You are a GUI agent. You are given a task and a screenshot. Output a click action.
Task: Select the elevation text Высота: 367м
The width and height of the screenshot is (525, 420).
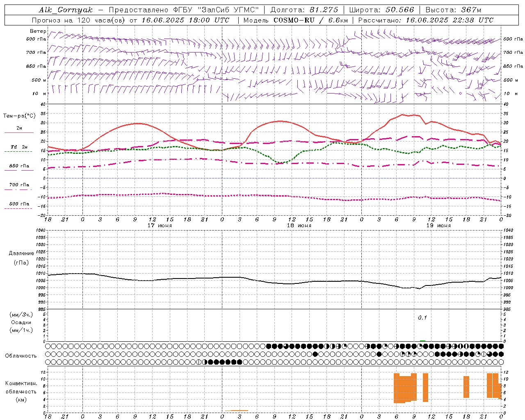click(x=453, y=10)
